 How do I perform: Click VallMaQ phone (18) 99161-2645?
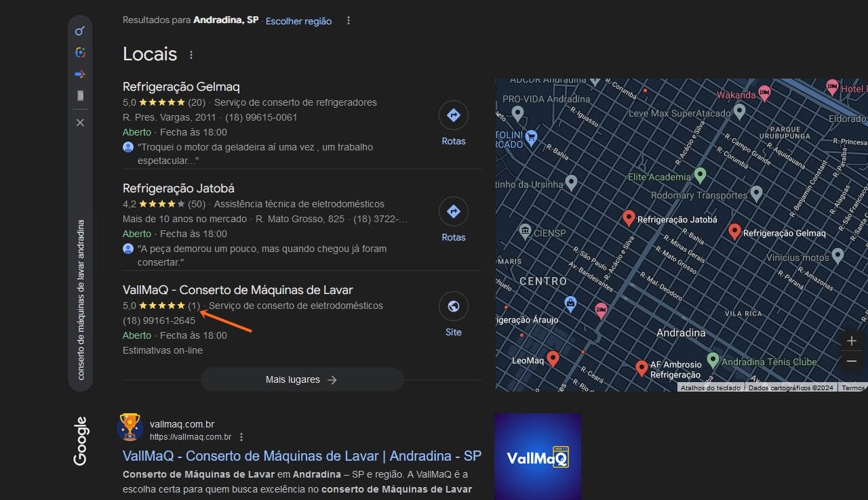coord(159,320)
